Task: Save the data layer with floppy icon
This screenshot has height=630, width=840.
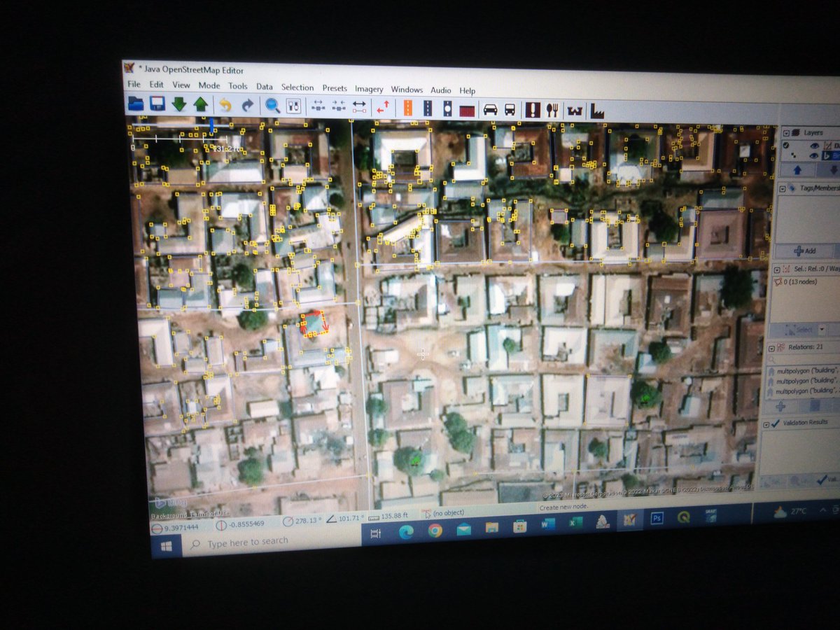Action: click(x=157, y=104)
